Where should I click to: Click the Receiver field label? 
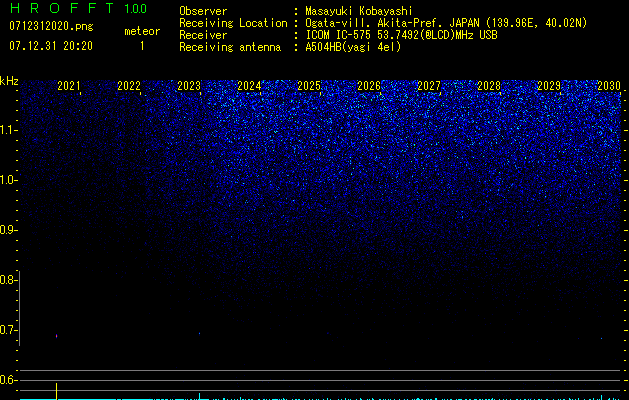tap(203, 35)
